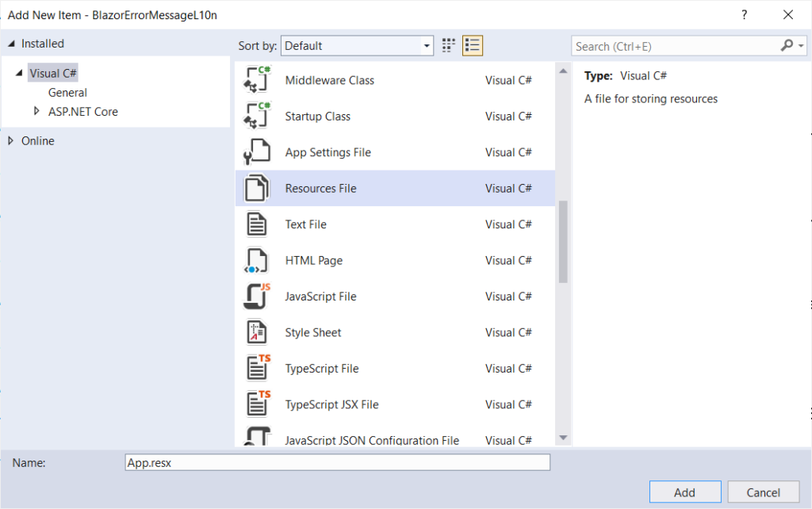Click the template list scrollbar thumb
812x509 pixels.
tap(563, 241)
